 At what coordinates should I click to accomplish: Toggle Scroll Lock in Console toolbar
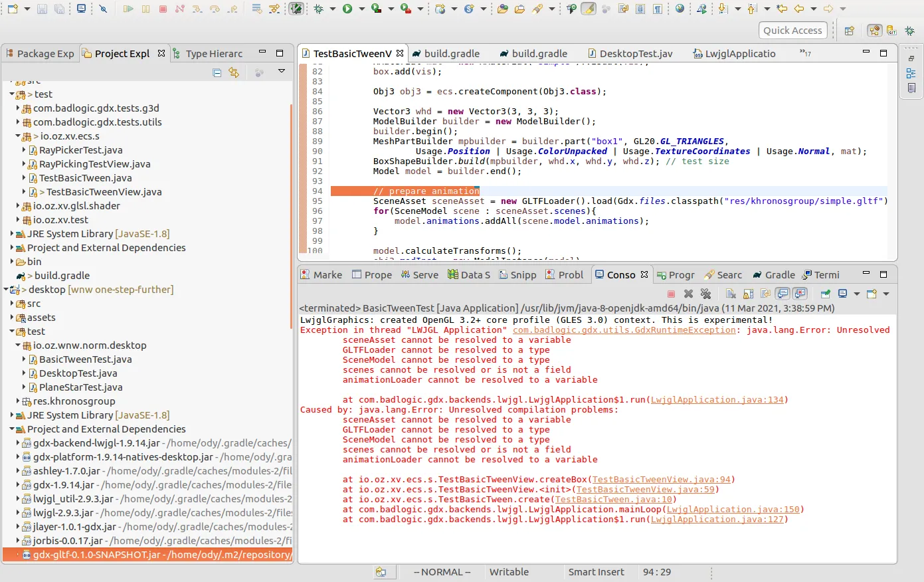[x=748, y=294]
